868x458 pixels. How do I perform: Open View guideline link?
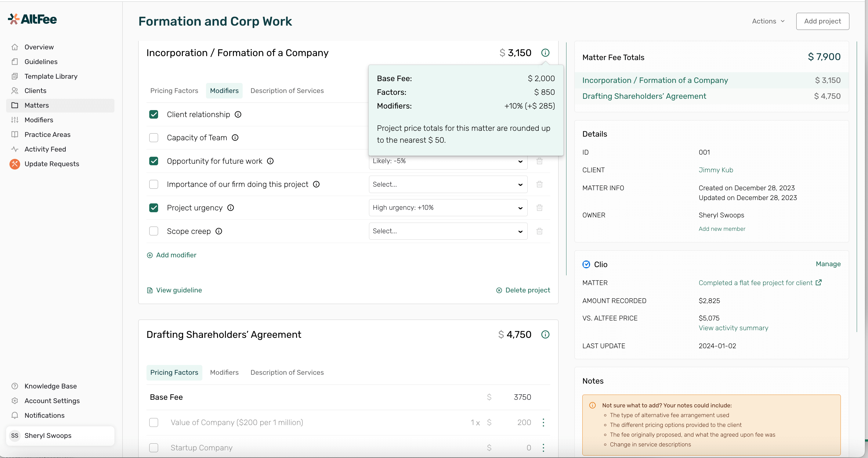[174, 290]
